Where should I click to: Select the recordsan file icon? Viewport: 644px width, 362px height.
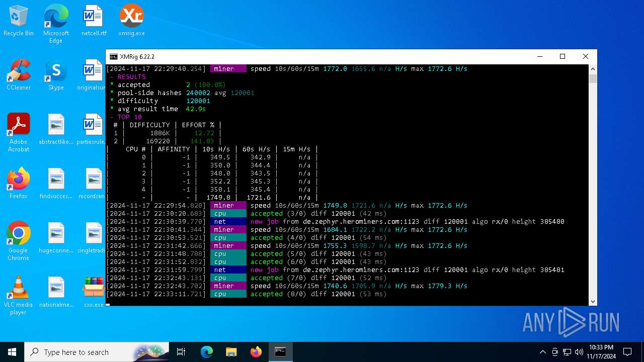(93, 184)
